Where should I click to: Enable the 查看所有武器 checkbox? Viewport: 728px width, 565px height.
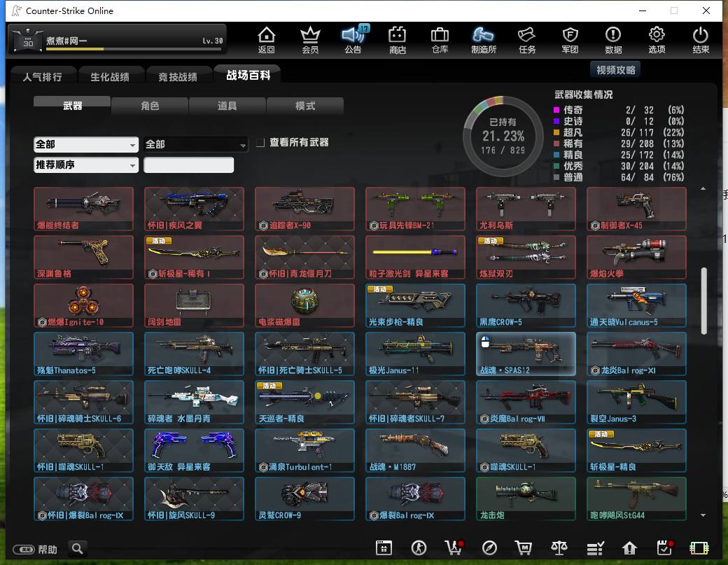[260, 143]
